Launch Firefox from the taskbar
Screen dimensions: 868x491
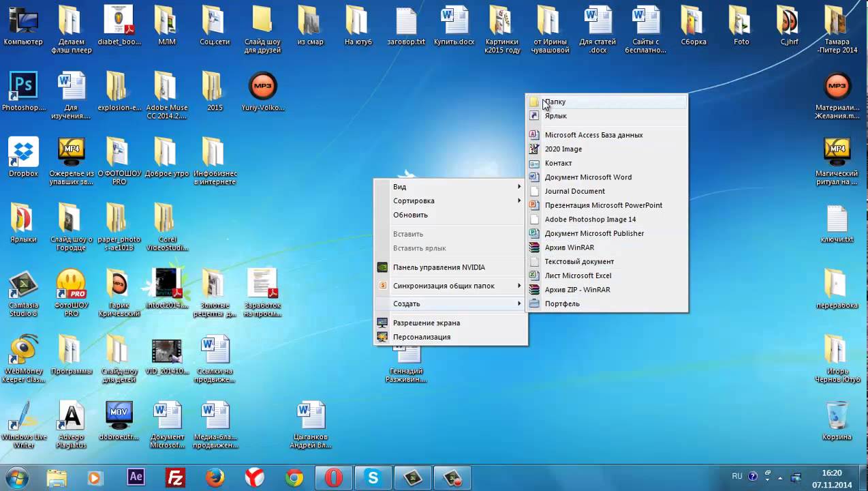(x=215, y=477)
